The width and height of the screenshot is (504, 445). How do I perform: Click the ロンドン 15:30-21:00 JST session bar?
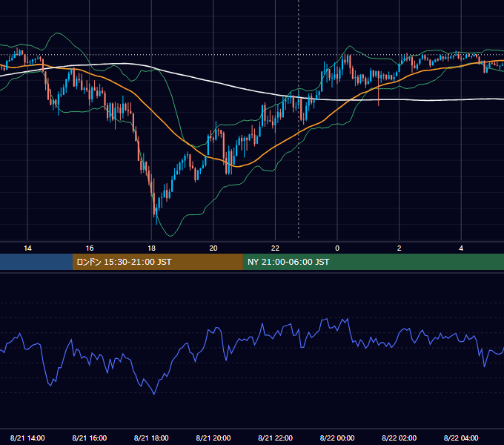click(157, 262)
